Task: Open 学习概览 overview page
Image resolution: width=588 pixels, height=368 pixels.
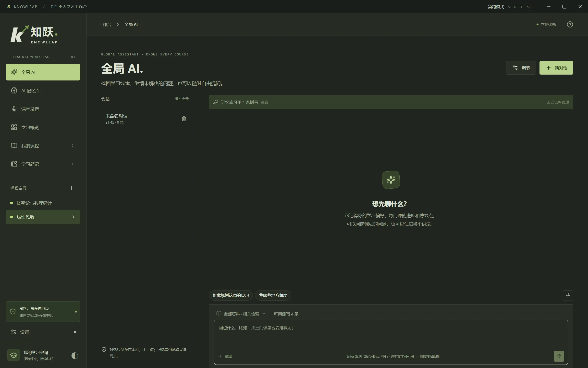Action: [x=43, y=127]
